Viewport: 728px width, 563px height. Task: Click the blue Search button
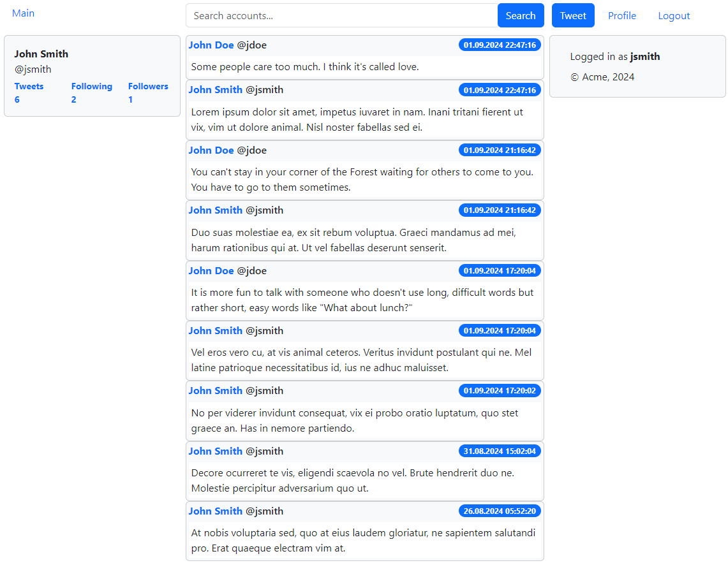[x=521, y=15]
